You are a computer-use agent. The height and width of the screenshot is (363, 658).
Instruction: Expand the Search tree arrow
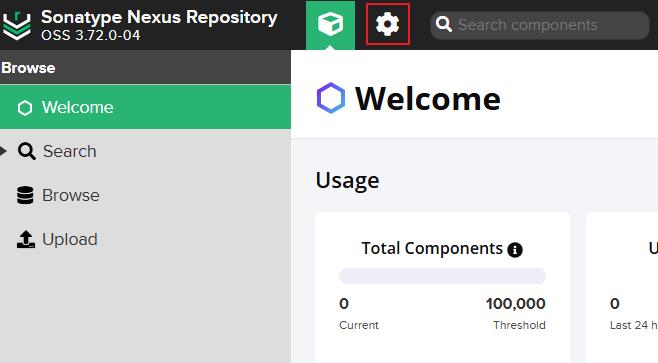pos(3,151)
